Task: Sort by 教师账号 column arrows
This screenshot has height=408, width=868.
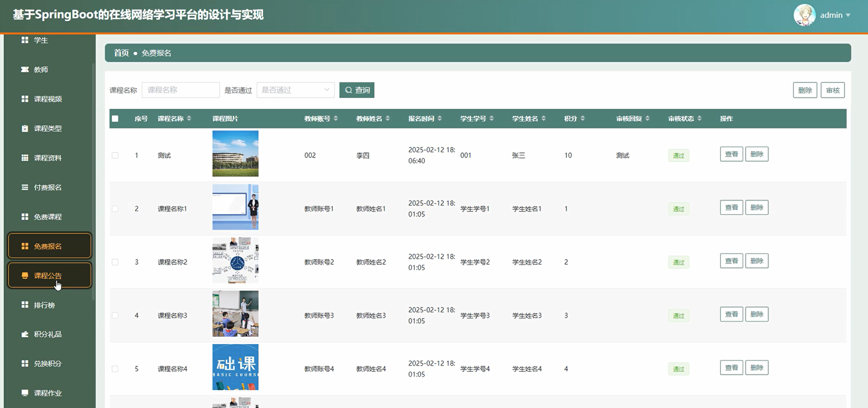Action: coord(336,119)
